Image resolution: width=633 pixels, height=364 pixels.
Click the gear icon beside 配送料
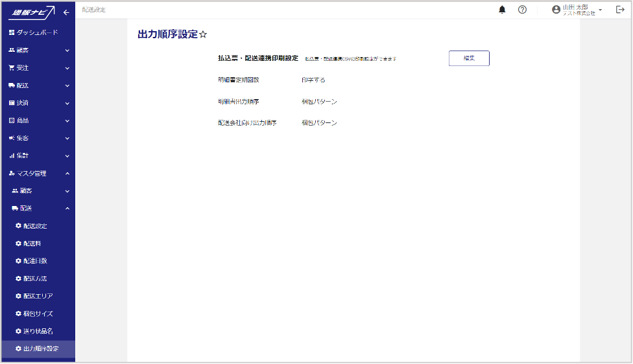(x=19, y=244)
